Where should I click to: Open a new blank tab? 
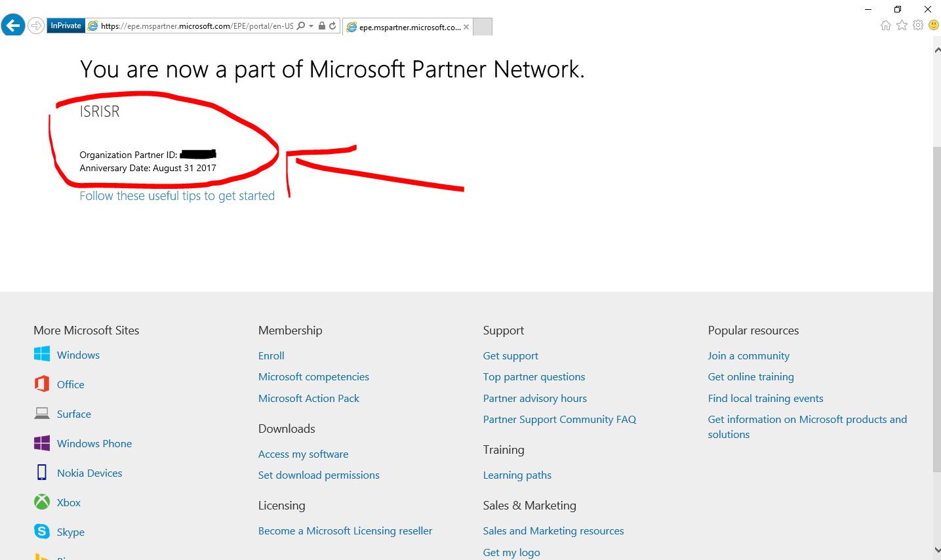point(483,27)
